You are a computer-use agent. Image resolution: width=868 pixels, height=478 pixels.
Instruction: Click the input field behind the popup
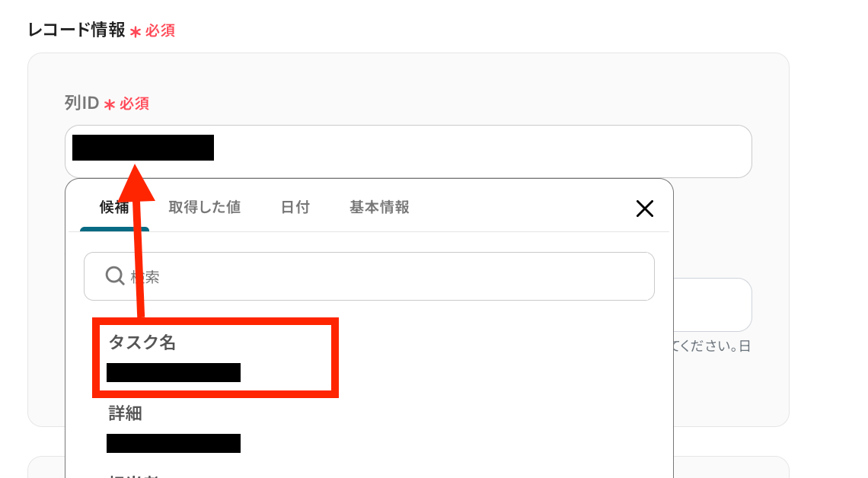pyautogui.click(x=713, y=304)
